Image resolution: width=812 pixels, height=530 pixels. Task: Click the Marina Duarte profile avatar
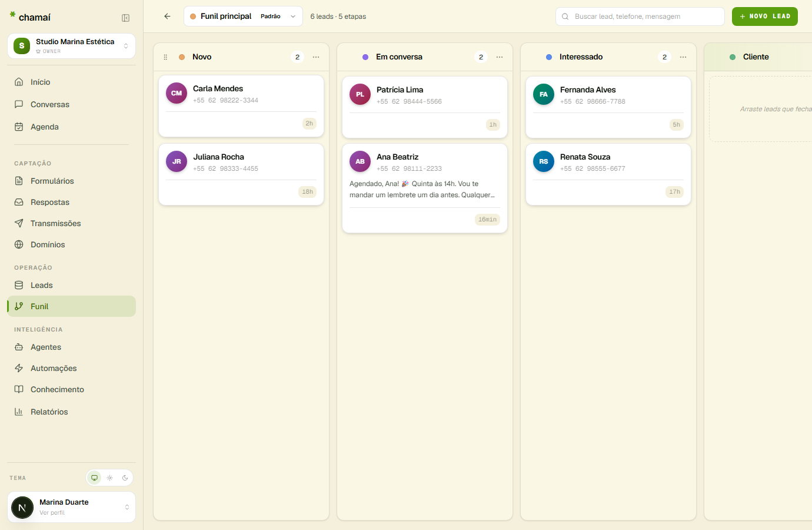pos(22,508)
